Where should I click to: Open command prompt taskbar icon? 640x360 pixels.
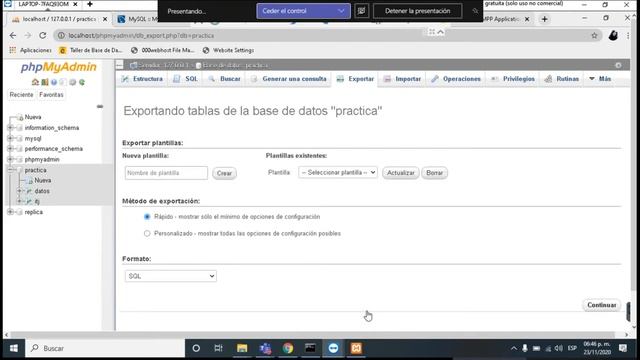[x=311, y=348]
